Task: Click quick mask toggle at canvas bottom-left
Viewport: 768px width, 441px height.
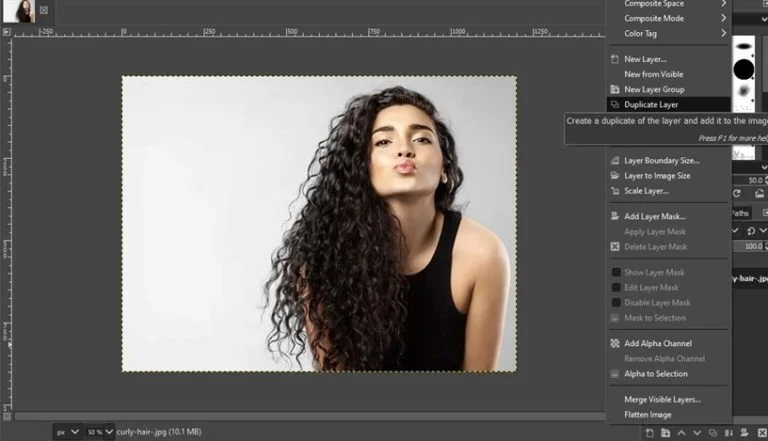Action: coord(7,416)
